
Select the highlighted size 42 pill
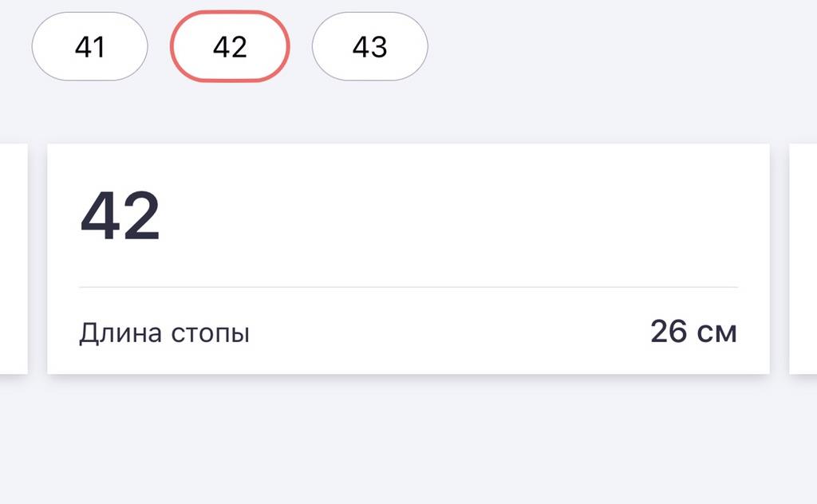click(230, 47)
